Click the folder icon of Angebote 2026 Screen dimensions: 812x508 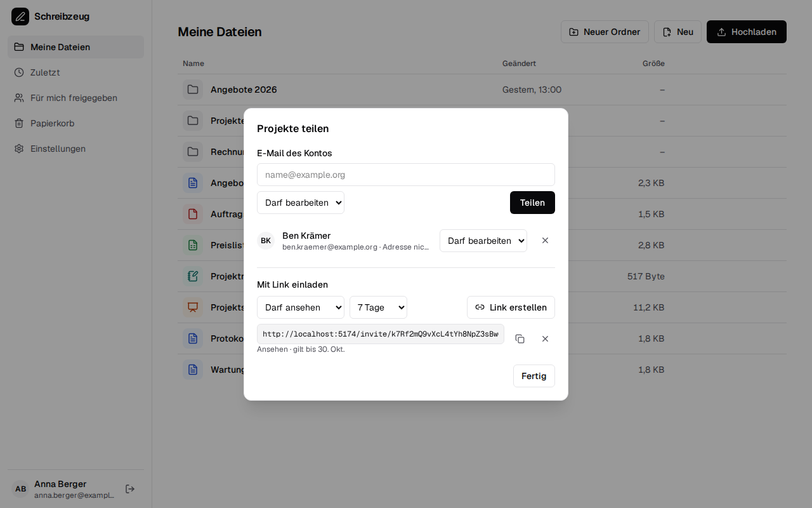[193, 90]
